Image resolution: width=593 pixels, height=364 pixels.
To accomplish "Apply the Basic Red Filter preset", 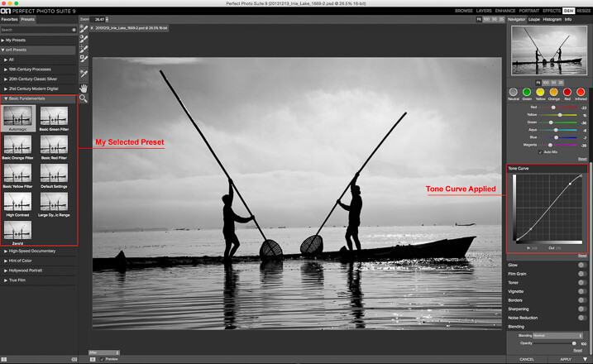I will coord(54,145).
